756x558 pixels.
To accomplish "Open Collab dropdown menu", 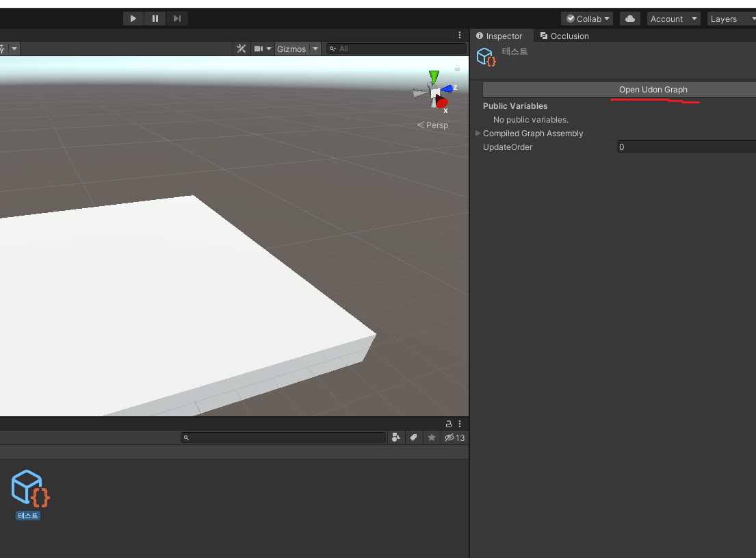I will coord(587,18).
